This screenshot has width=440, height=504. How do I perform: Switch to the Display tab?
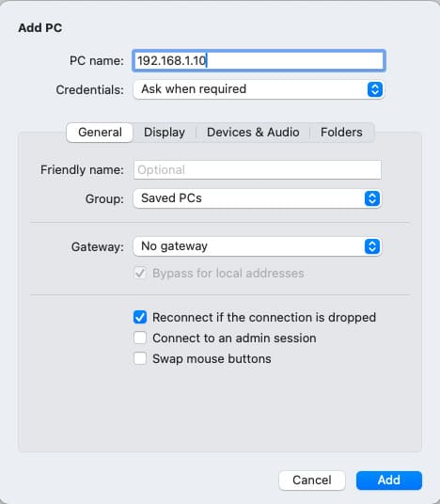[x=165, y=133]
